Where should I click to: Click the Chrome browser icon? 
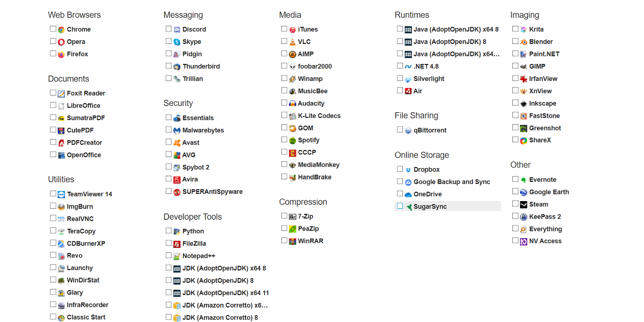pos(61,30)
